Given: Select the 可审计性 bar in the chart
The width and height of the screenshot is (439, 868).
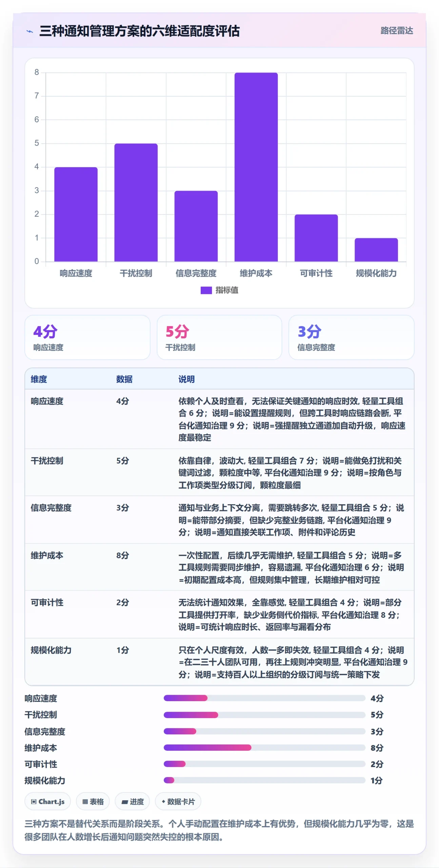Looking at the screenshot, I should coord(316,238).
